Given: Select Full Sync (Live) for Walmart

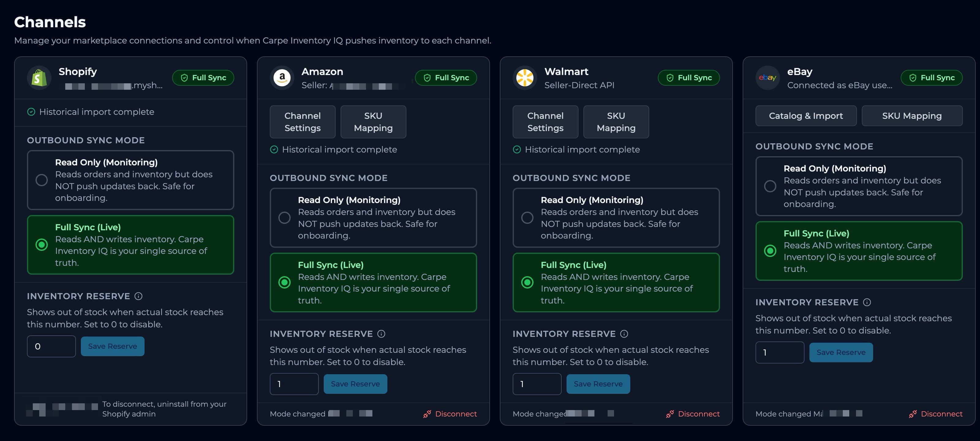Looking at the screenshot, I should (x=616, y=283).
